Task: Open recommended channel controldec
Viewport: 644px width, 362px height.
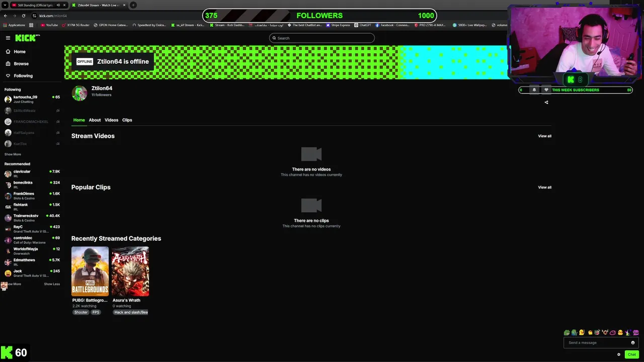Action: [x=32, y=240]
